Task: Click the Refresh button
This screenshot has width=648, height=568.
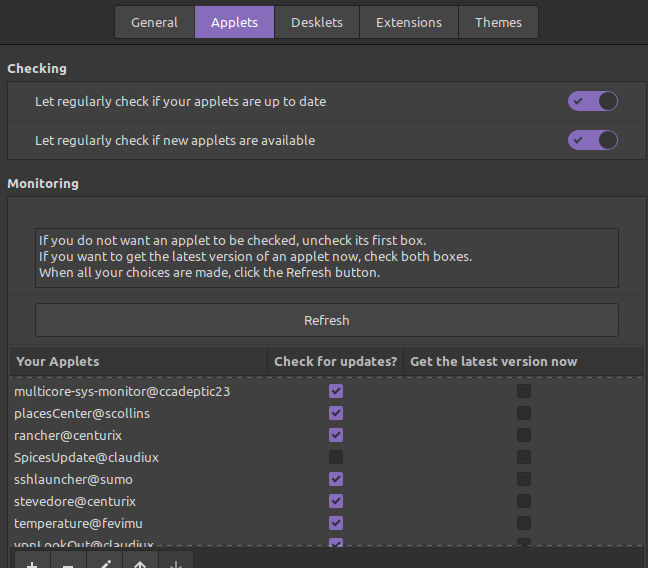Action: [x=327, y=320]
